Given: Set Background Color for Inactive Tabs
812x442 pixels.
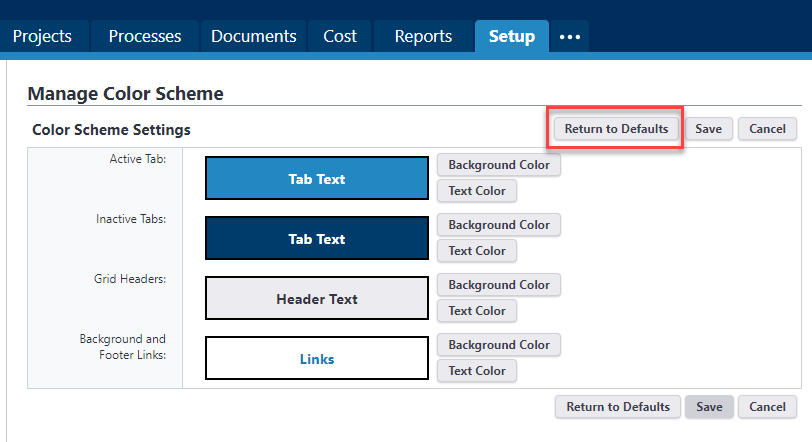Looking at the screenshot, I should pyautogui.click(x=499, y=225).
